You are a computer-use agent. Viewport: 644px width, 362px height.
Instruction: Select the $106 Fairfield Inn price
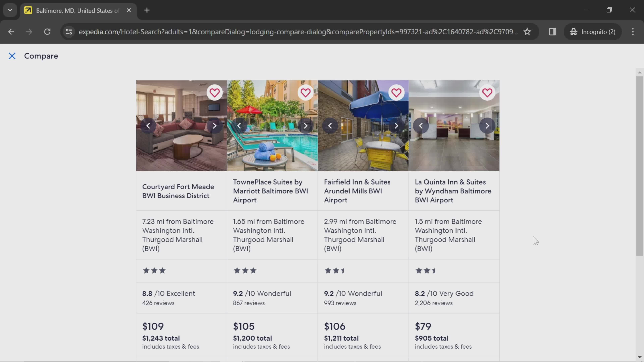(x=335, y=326)
